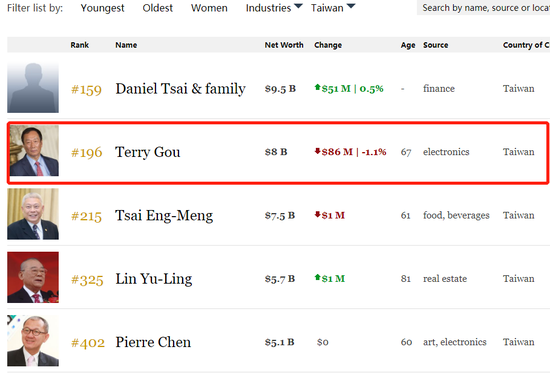Image resolution: width=550 pixels, height=373 pixels.
Task: Click the search by name input field
Action: 483,8
